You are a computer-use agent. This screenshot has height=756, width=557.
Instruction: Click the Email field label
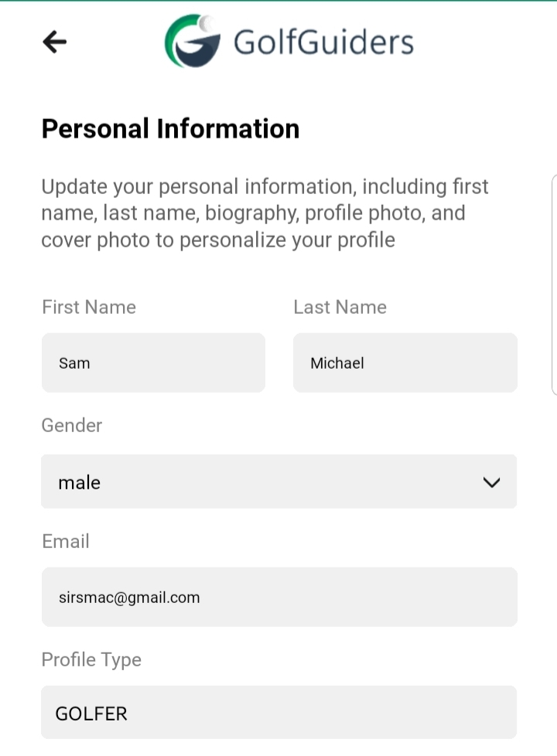point(66,541)
